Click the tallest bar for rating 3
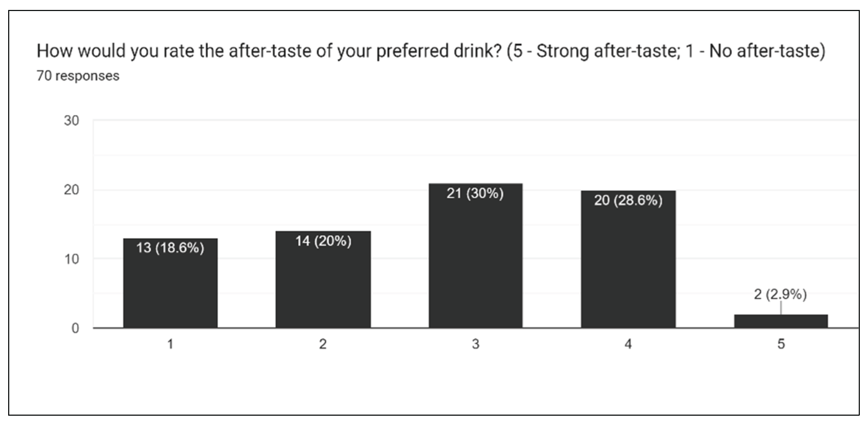868x426 pixels. coord(475,263)
